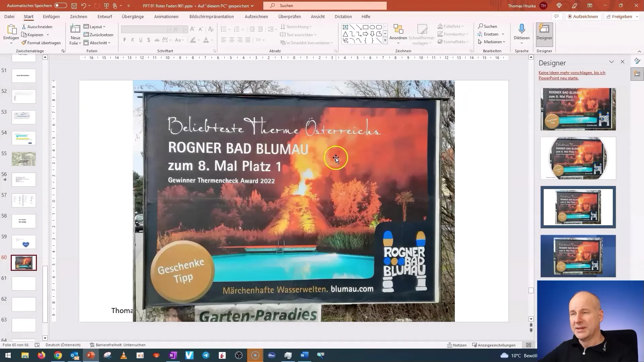Open the Markieren dropdown
Image resolution: width=644 pixels, height=362 pixels.
pyautogui.click(x=491, y=42)
